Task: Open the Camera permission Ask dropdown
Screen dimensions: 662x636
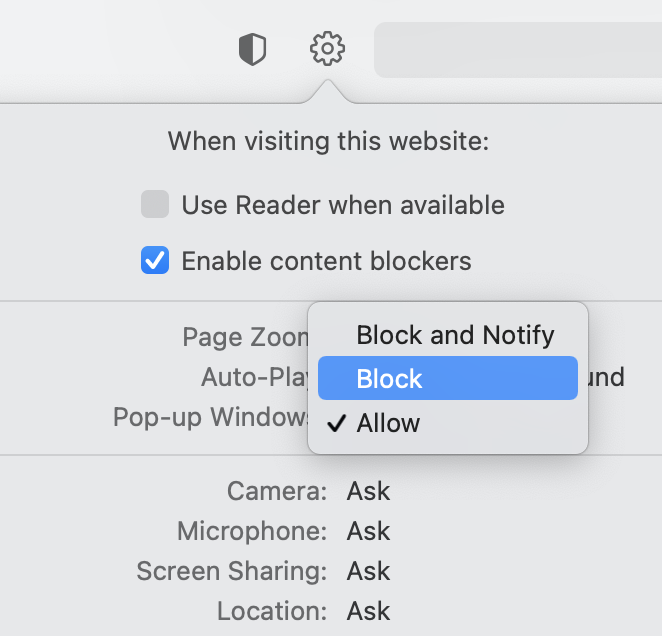Action: (x=368, y=491)
